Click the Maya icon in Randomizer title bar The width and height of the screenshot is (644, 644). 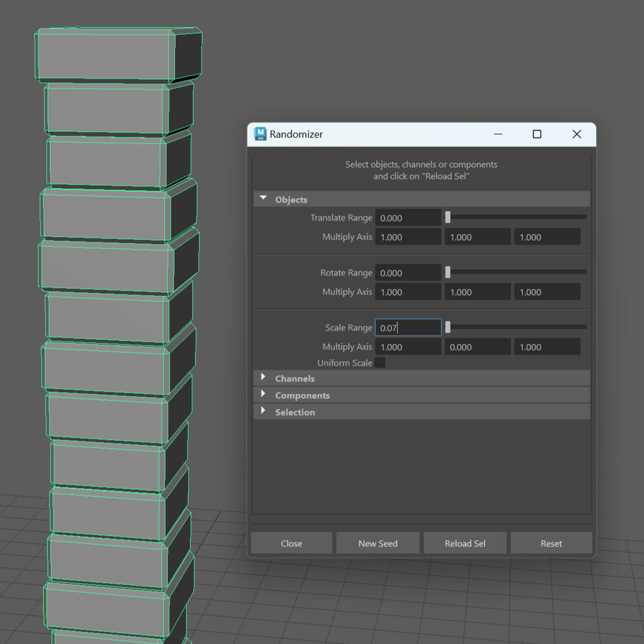[260, 134]
